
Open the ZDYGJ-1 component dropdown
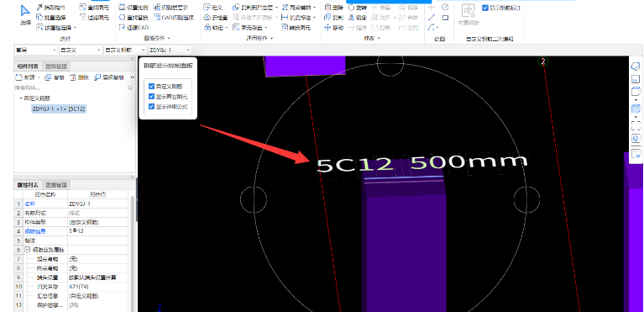170,50
